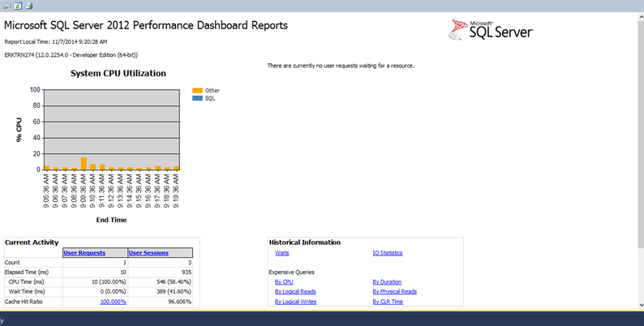644x326 pixels.
Task: Click the Count row label
Action: click(12, 263)
